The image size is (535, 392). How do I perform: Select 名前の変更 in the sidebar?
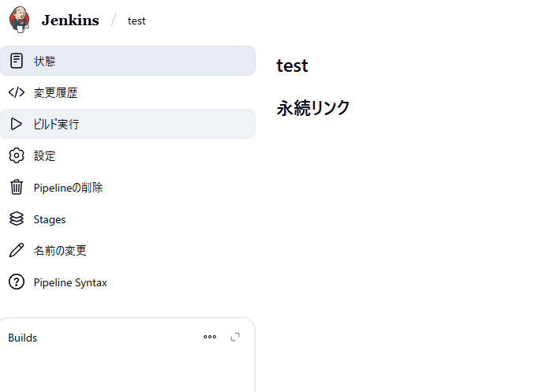pyautogui.click(x=60, y=251)
